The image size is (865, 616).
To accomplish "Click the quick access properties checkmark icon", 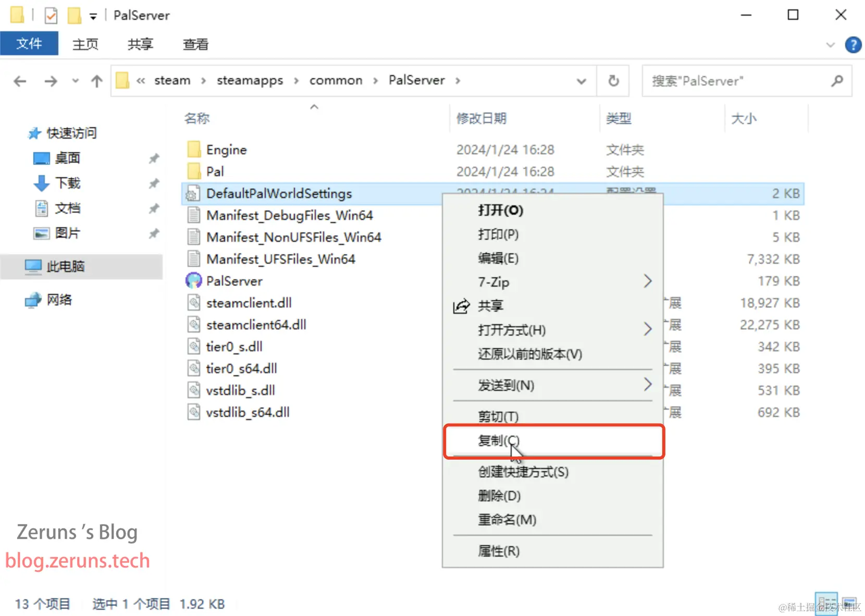I will coord(51,16).
